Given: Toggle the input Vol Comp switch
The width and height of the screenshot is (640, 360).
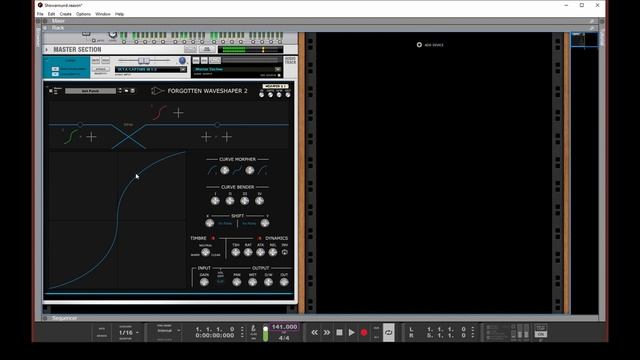Looking at the screenshot, I should (x=220, y=281).
